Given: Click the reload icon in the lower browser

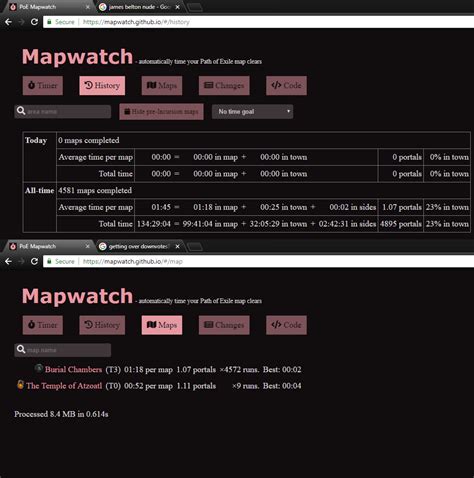Looking at the screenshot, I should pos(34,261).
